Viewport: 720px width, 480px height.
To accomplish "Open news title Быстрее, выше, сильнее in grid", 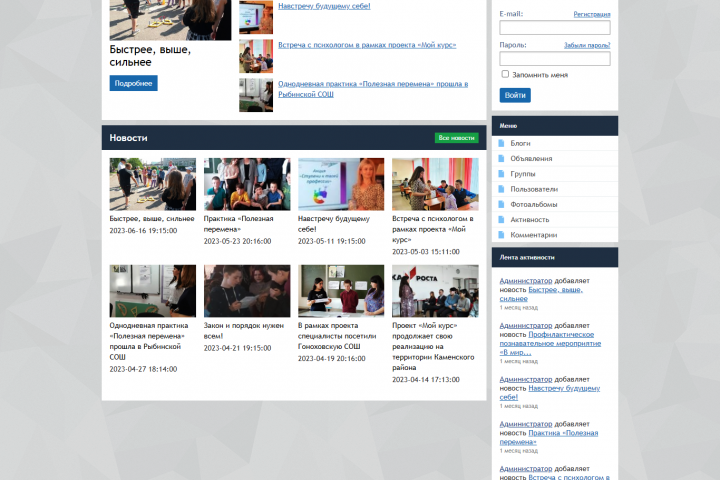I will point(152,219).
